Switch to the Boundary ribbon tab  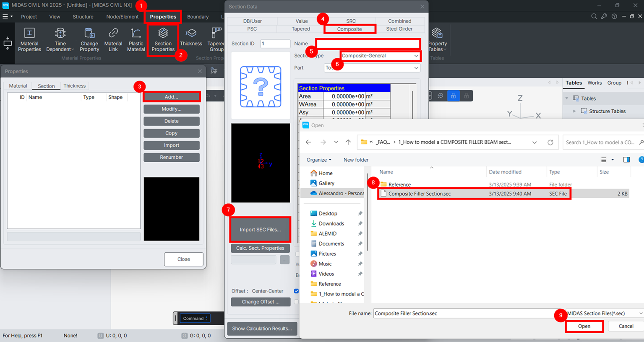tap(198, 17)
